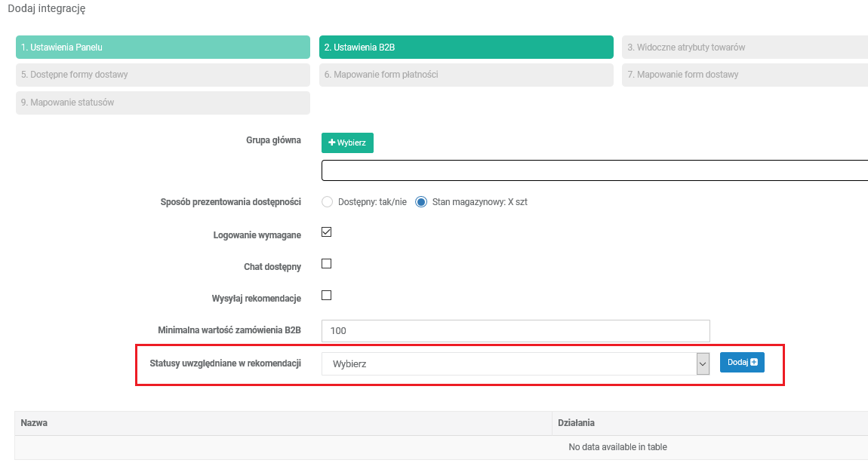868x466 pixels.
Task: Click the Grupa główna text field
Action: click(x=594, y=170)
